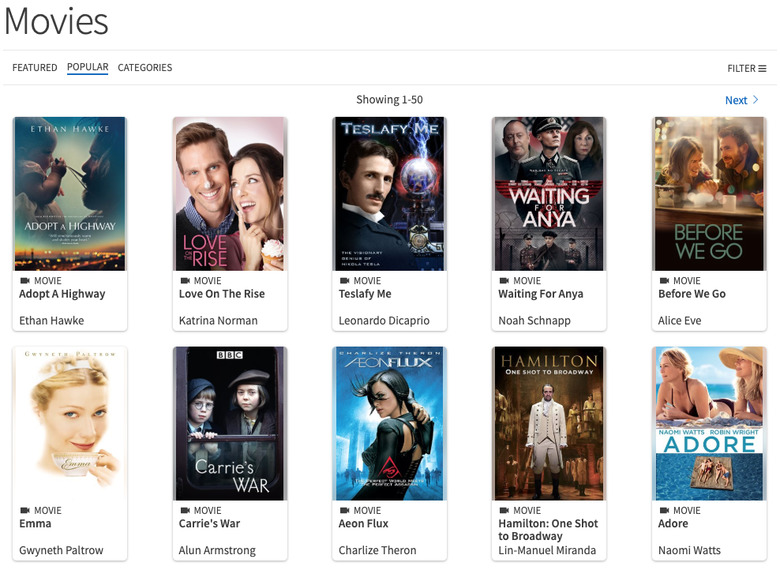Click actor name Ethan Hawke
Viewport: 780px width, 570px height.
click(x=52, y=321)
